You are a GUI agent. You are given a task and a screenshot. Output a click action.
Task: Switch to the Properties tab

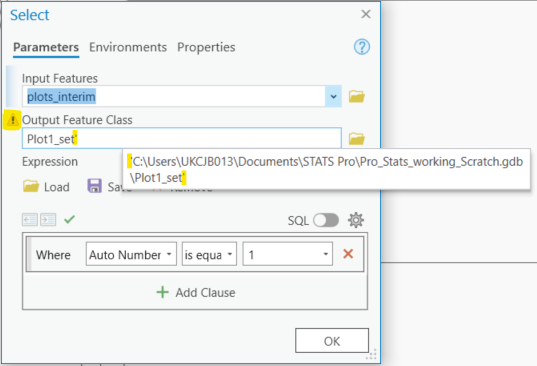click(x=206, y=47)
